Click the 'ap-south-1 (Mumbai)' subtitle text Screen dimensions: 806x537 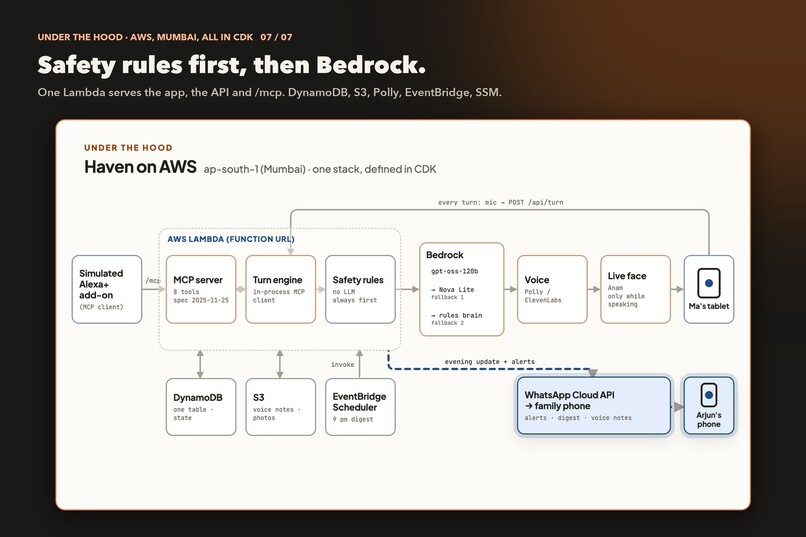(x=254, y=169)
